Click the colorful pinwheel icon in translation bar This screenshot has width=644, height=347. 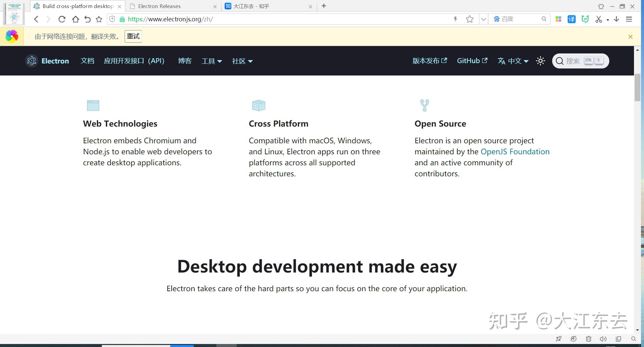coord(12,36)
